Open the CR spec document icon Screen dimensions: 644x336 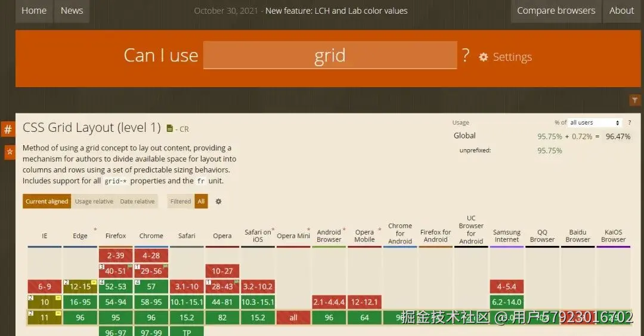tap(169, 128)
